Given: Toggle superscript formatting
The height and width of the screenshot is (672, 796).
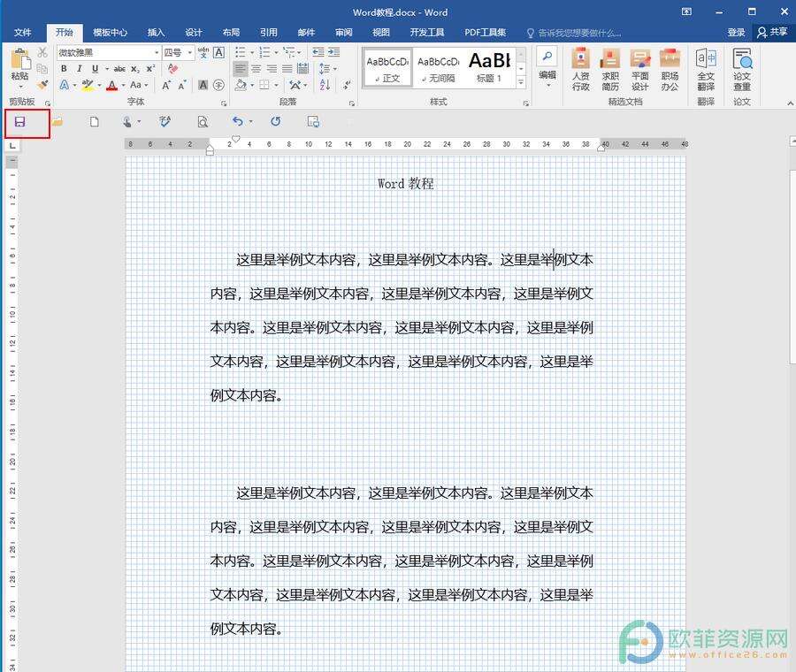Looking at the screenshot, I should point(150,68).
